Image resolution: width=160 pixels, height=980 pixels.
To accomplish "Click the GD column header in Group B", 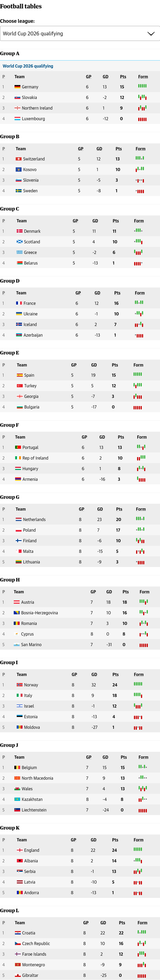I will tap(99, 148).
